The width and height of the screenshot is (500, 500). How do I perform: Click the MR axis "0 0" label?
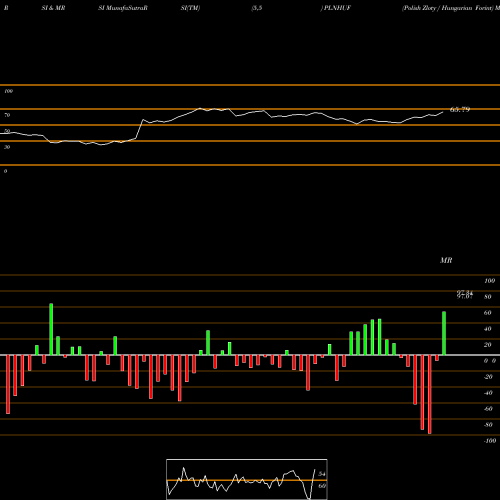pyautogui.click(x=490, y=361)
